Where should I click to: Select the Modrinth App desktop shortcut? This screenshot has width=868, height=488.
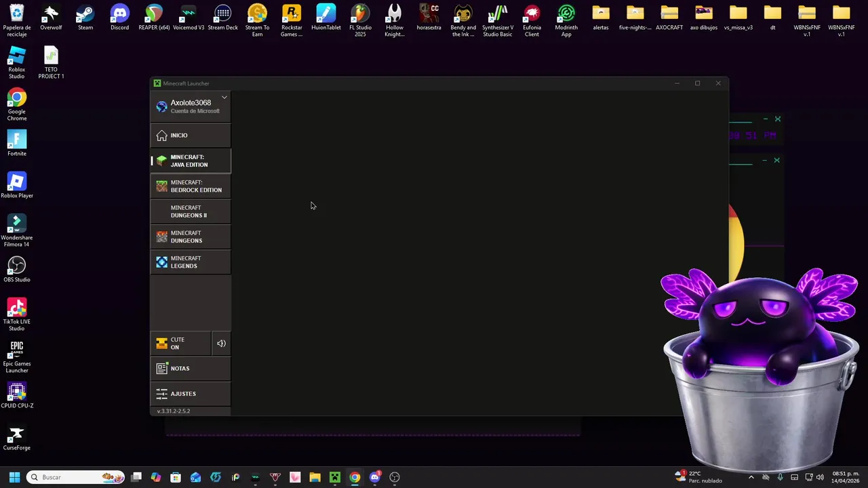coord(566,21)
